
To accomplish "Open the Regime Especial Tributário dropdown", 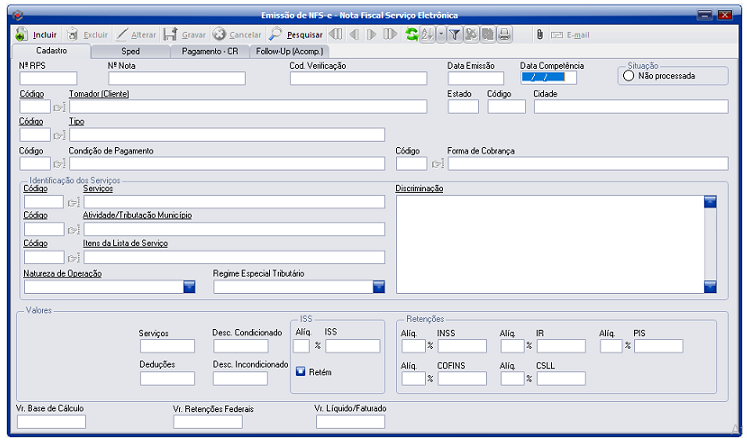I will click(x=379, y=287).
